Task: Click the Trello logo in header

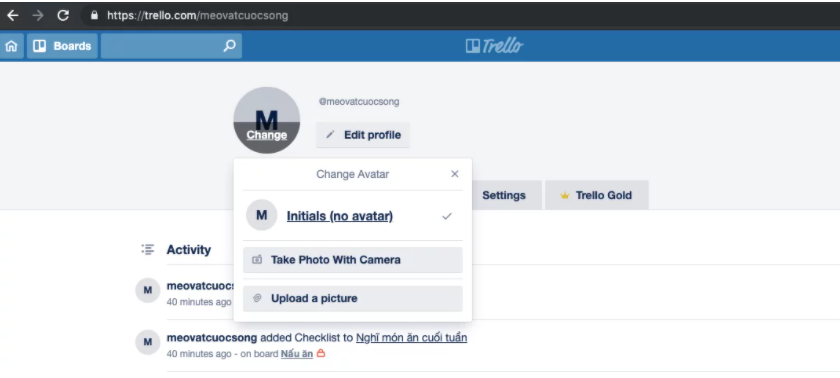Action: coord(494,46)
